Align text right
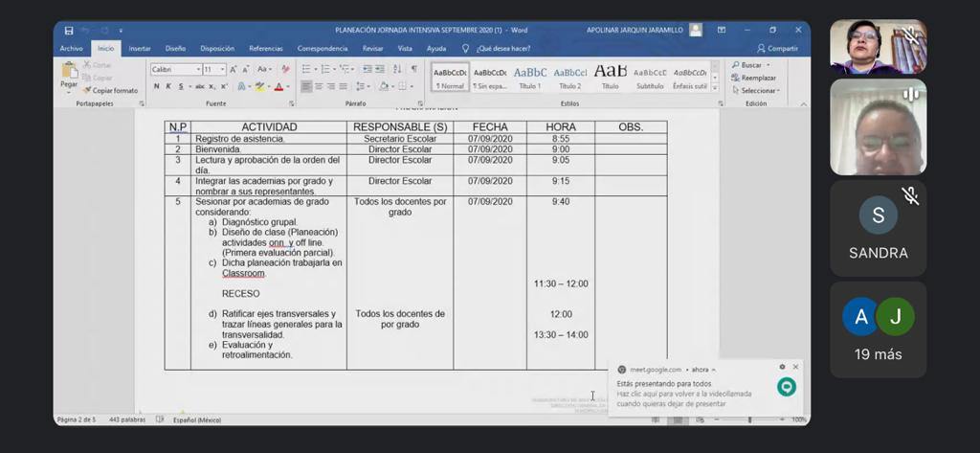Screen dimensions: 980x453 (x=330, y=86)
